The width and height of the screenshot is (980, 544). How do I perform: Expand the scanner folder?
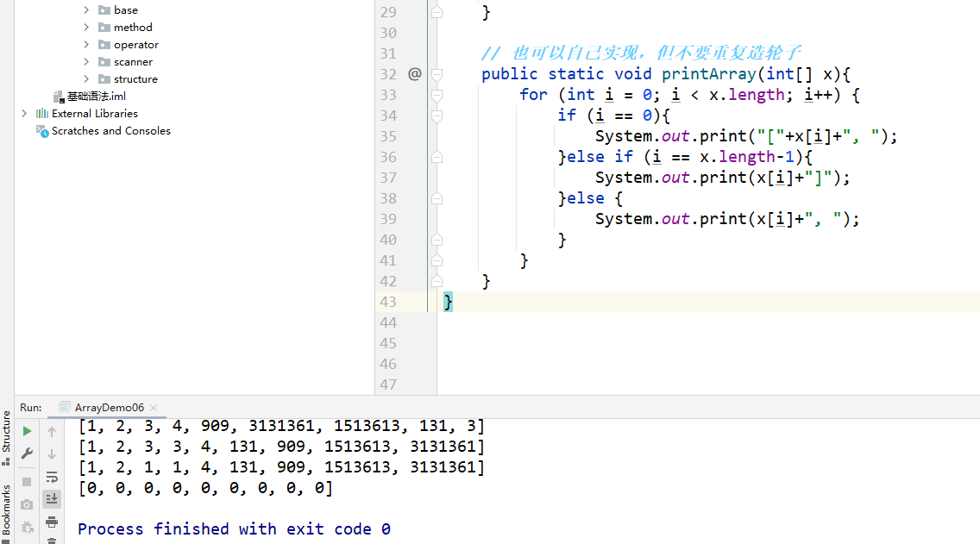pyautogui.click(x=86, y=61)
